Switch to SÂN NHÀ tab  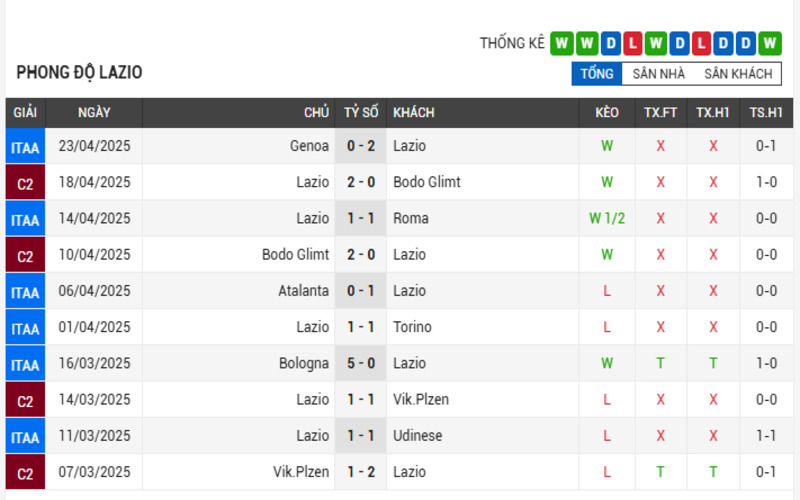[x=658, y=74]
